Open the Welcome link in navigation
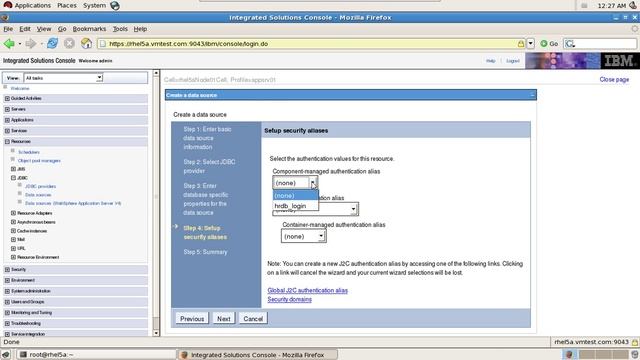This screenshot has height=360, width=640. pos(20,88)
